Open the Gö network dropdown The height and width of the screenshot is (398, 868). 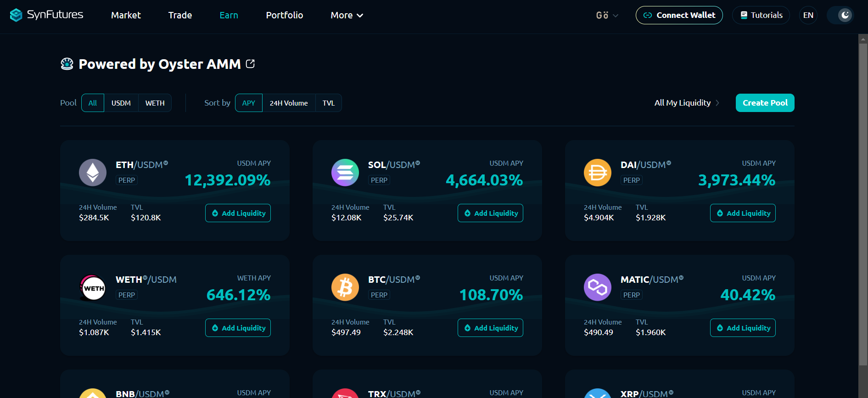607,16
